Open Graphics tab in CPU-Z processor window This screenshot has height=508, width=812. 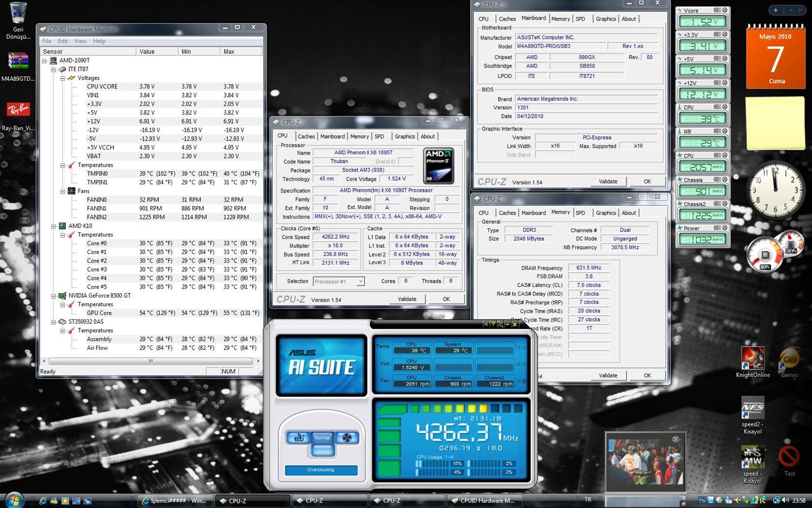[404, 137]
